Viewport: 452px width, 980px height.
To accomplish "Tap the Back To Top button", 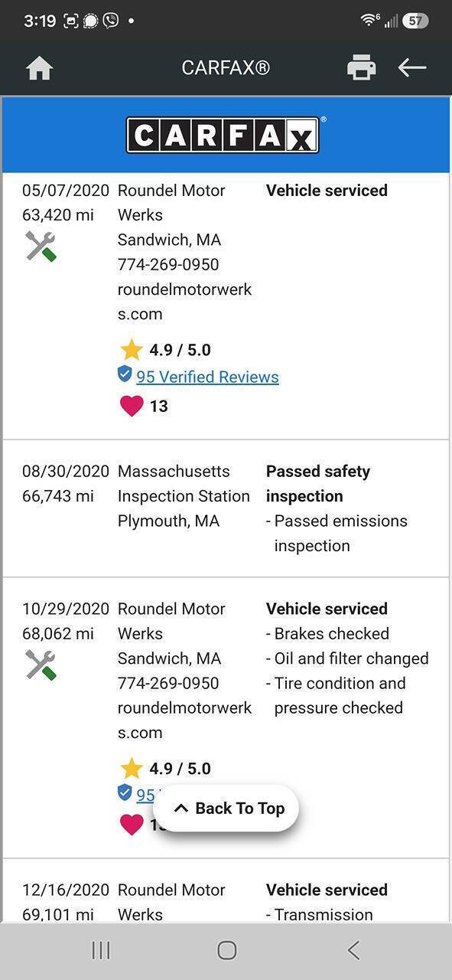I will tap(226, 808).
